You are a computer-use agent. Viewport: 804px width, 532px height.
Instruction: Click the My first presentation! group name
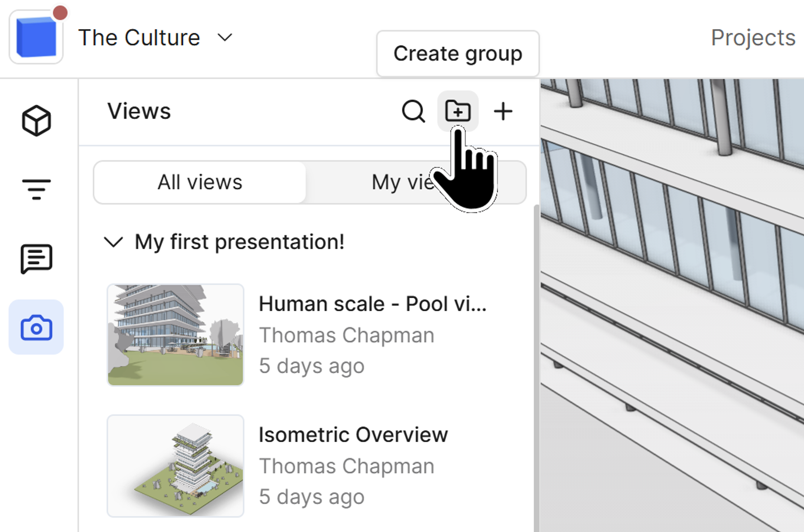[x=239, y=242]
